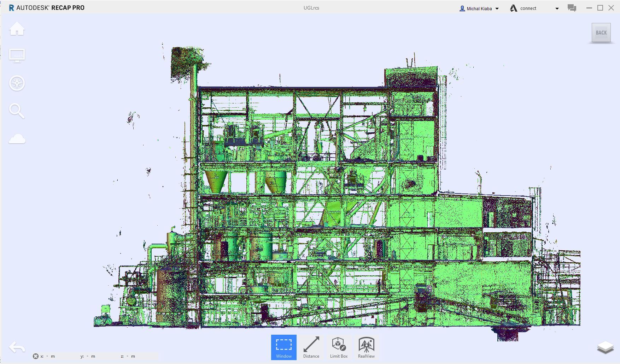Open the Cloud services icon

pos(17,139)
